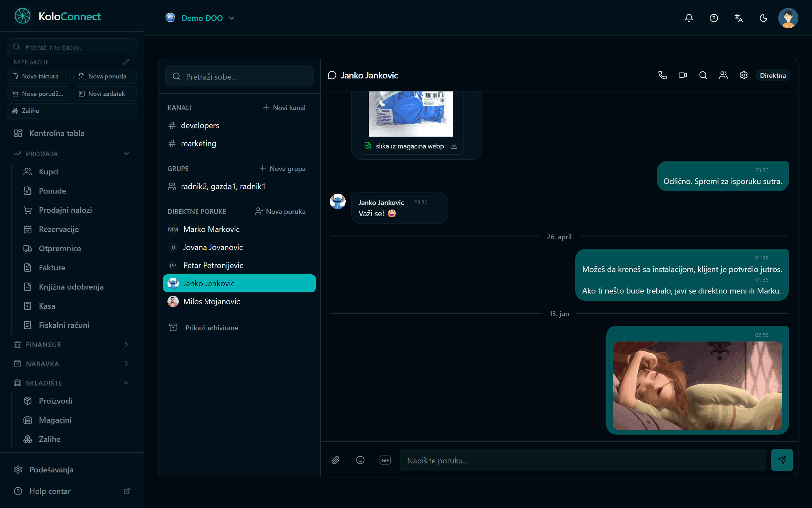Viewport: 812px width, 508px height.
Task: Download slika iz magacina.webp file
Action: (x=454, y=146)
